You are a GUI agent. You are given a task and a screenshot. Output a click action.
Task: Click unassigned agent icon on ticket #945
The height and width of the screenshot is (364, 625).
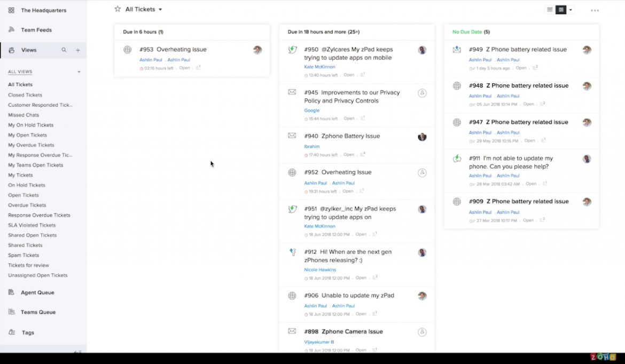coord(422,93)
